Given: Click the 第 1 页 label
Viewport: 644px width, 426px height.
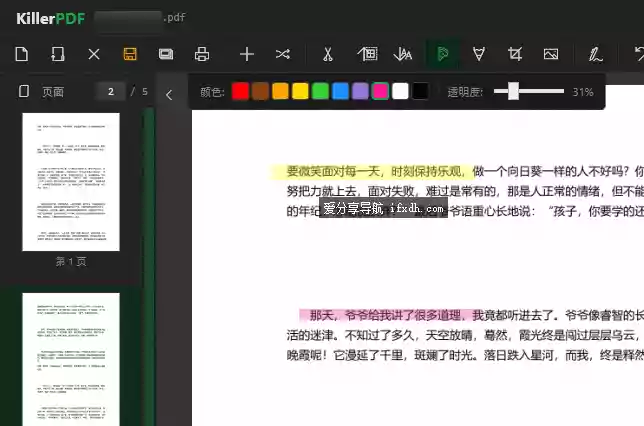Looking at the screenshot, I should pyautogui.click(x=71, y=262).
